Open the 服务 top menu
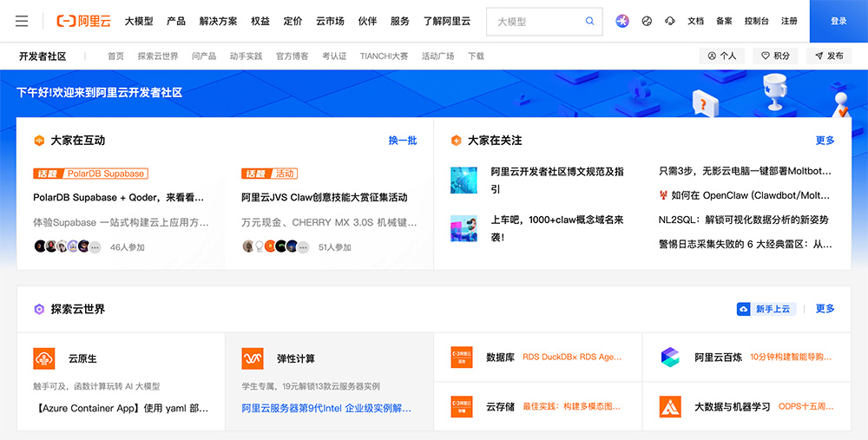The height and width of the screenshot is (440, 868). pyautogui.click(x=399, y=21)
